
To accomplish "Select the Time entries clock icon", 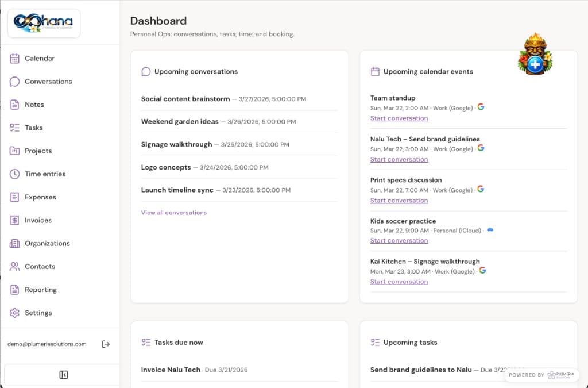I will coord(14,174).
